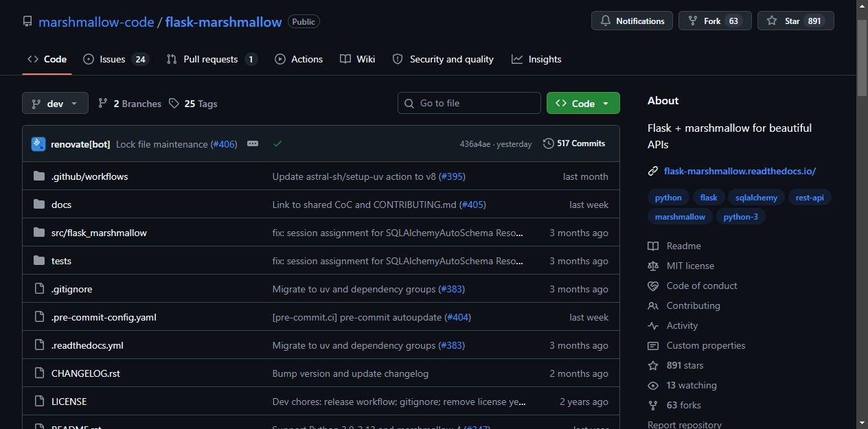The height and width of the screenshot is (429, 868).
Task: Open the docs folder
Action: pyautogui.click(x=61, y=205)
